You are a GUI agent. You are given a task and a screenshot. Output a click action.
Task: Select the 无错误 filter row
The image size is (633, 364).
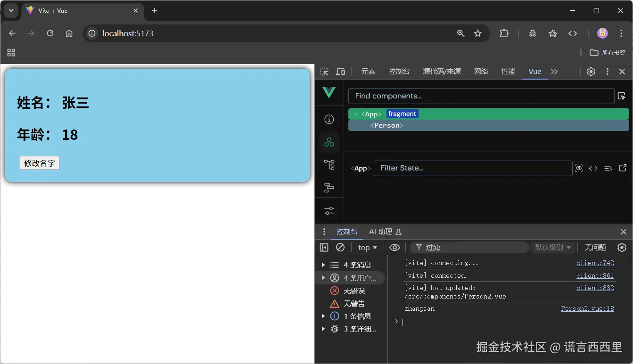pos(350,291)
